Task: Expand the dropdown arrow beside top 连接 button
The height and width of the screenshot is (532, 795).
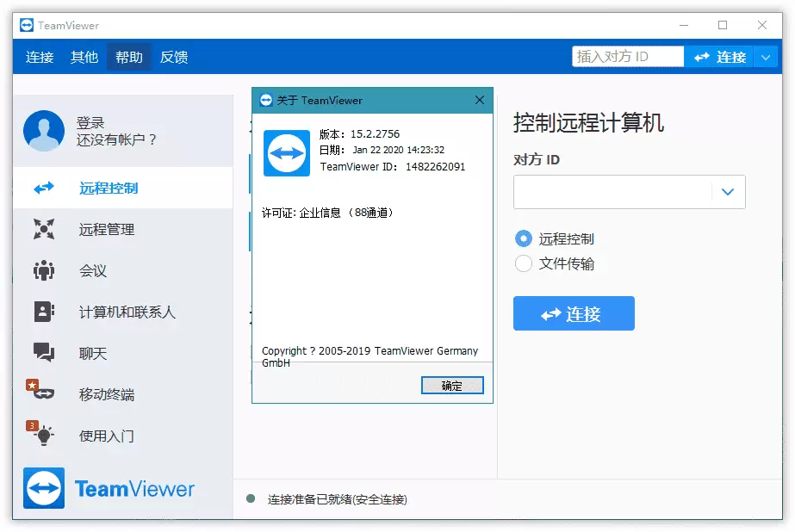Action: point(766,57)
